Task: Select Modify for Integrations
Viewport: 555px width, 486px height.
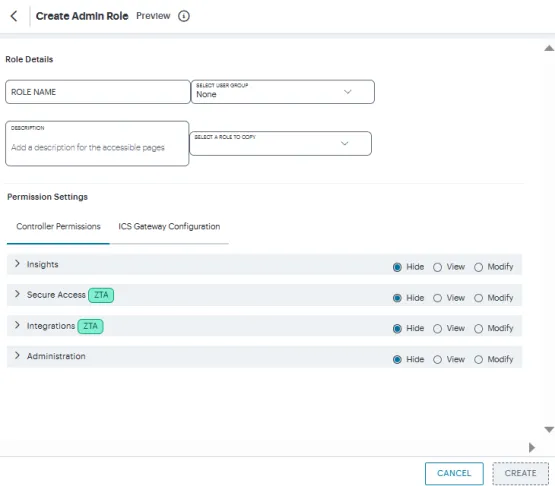Action: coord(478,329)
